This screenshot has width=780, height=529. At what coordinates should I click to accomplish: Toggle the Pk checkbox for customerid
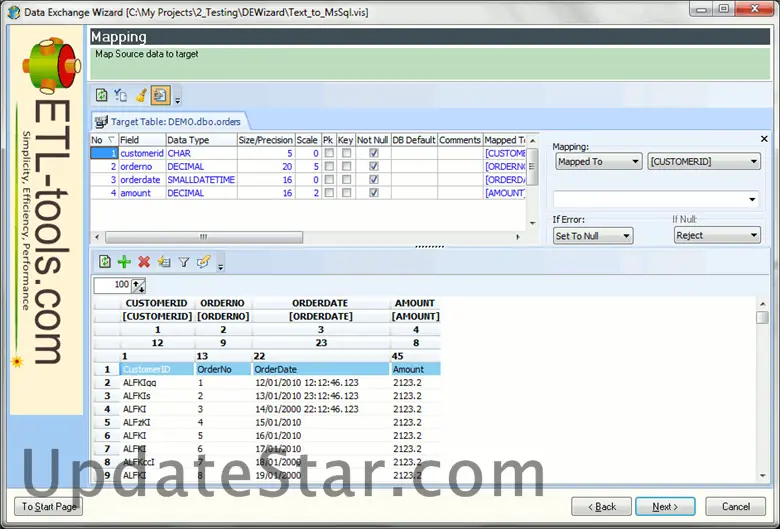[329, 153]
